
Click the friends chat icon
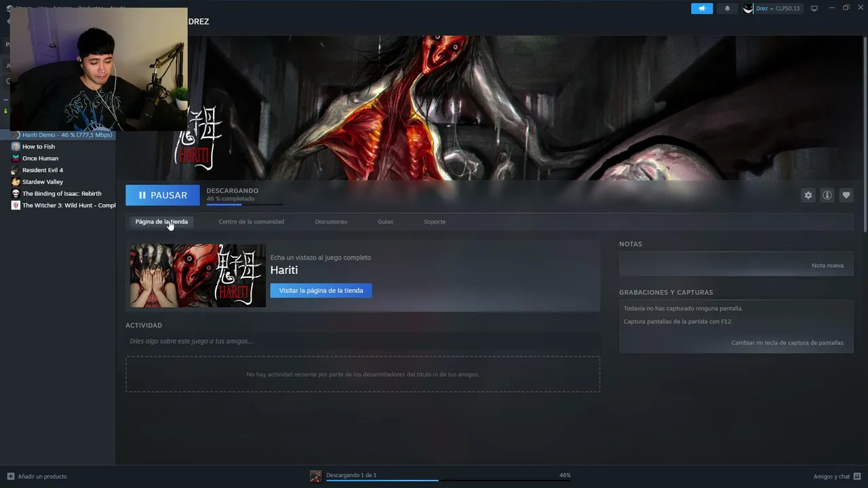point(858,476)
